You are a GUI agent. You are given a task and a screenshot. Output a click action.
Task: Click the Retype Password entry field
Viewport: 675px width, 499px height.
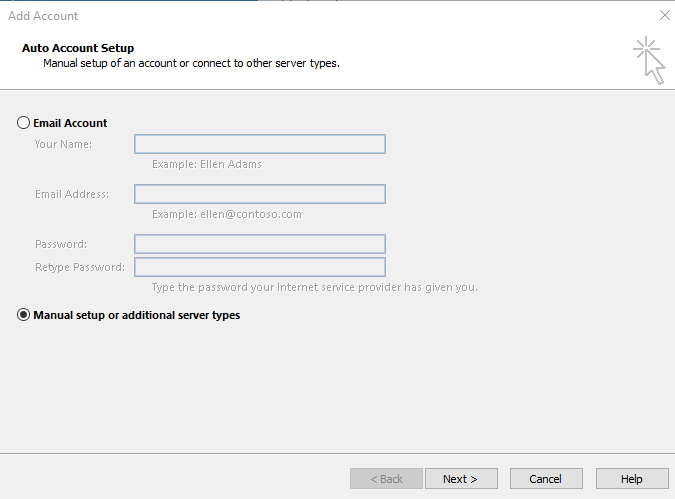click(260, 267)
